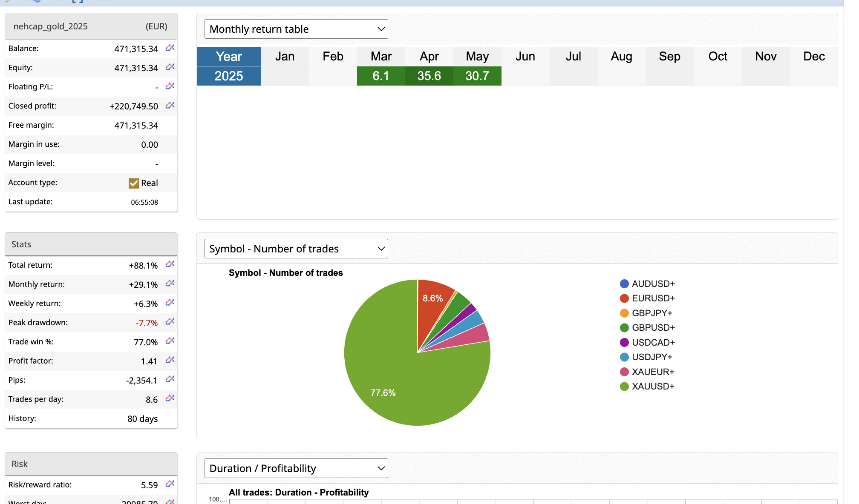The image size is (859, 504).
Task: Click the May 30.7 return cell
Action: tap(477, 76)
